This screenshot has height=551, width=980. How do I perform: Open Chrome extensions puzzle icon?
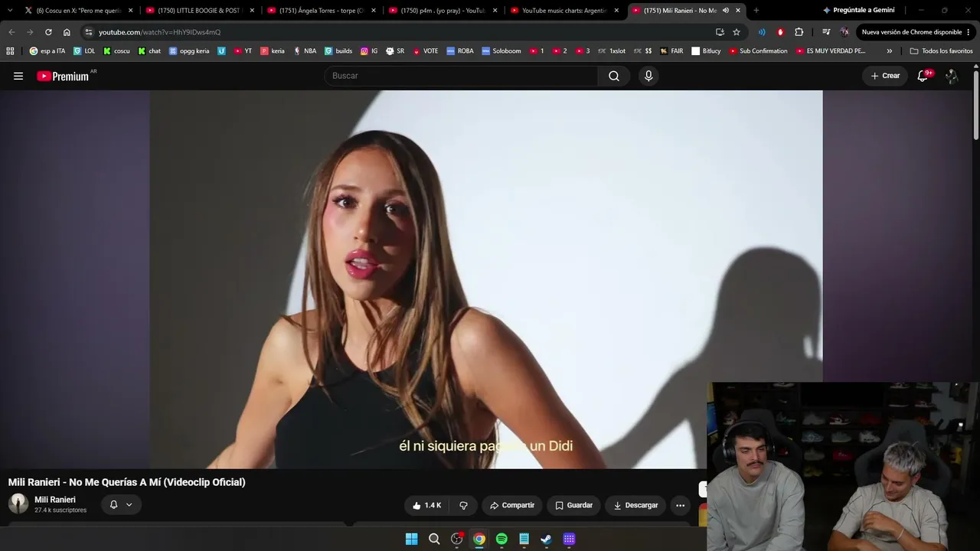799,32
